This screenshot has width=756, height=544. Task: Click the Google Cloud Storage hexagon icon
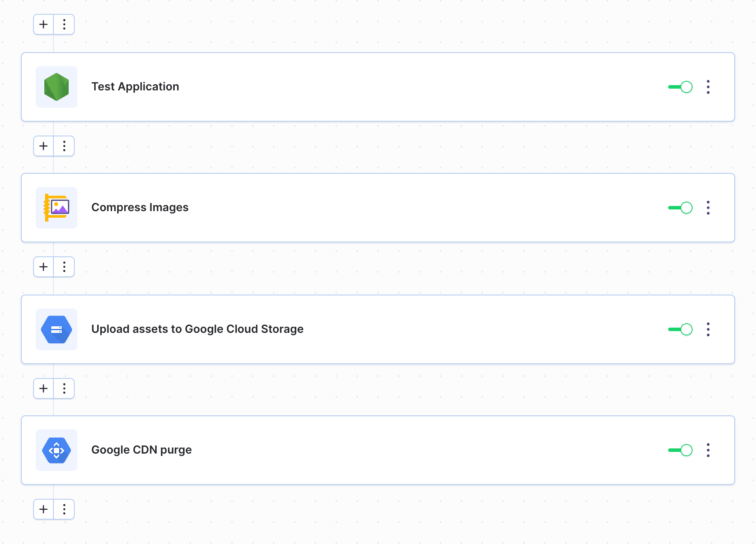tap(56, 329)
